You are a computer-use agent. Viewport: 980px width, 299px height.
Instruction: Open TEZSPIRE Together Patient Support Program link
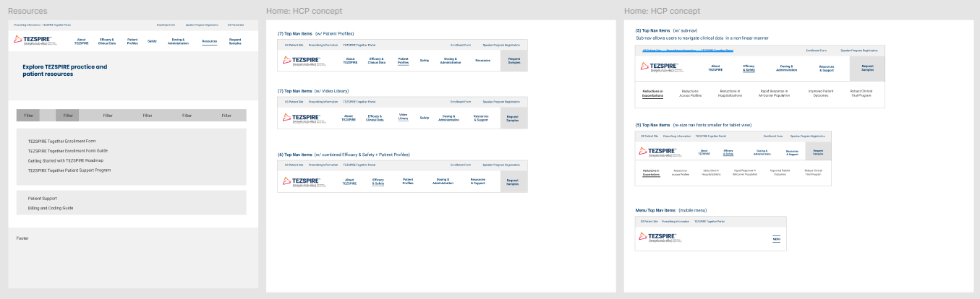click(x=69, y=170)
